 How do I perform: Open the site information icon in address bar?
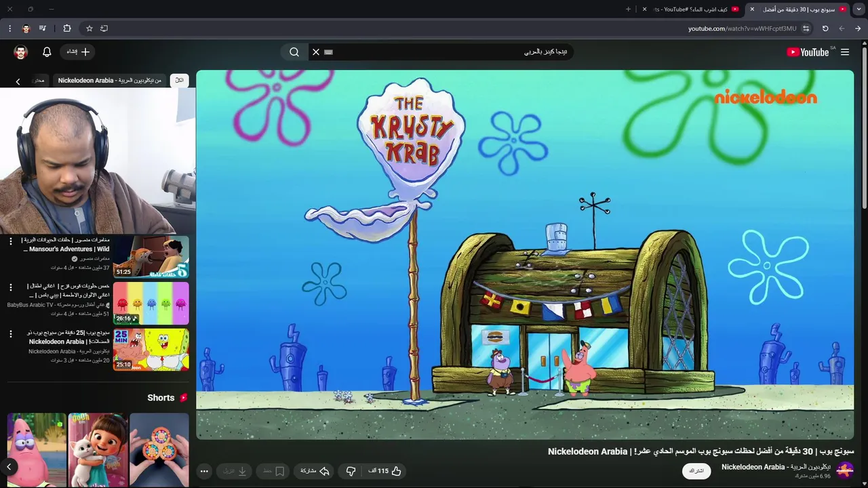coord(806,28)
